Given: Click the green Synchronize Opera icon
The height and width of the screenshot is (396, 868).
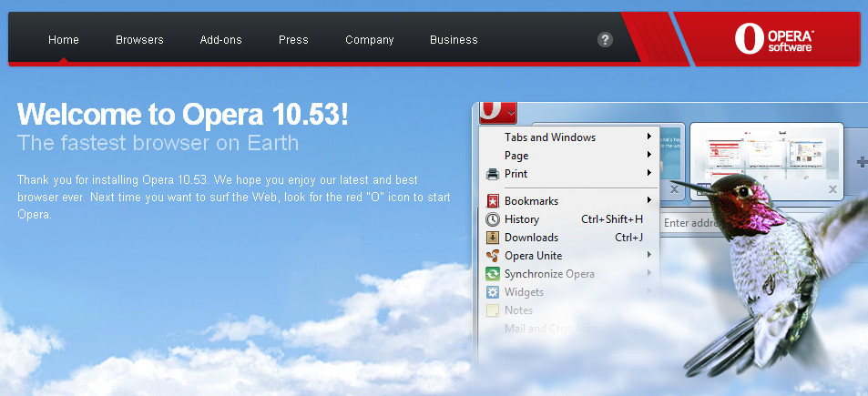Looking at the screenshot, I should coord(492,274).
